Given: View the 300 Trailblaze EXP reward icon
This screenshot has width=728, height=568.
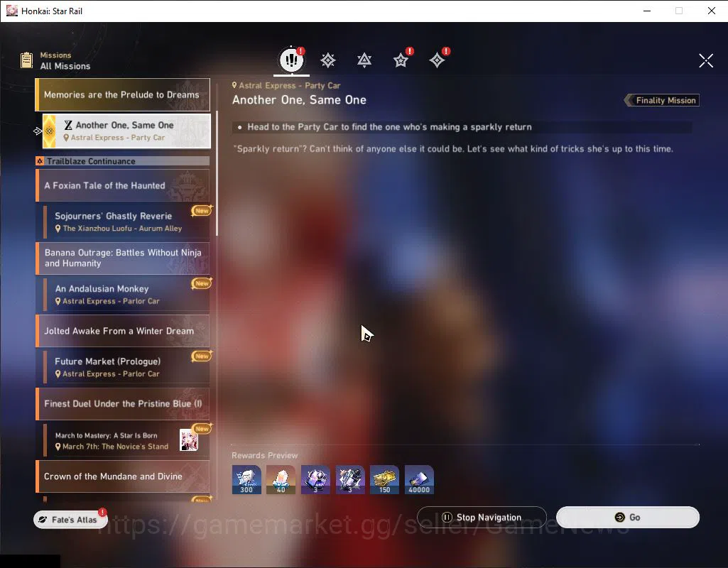Looking at the screenshot, I should 246,480.
